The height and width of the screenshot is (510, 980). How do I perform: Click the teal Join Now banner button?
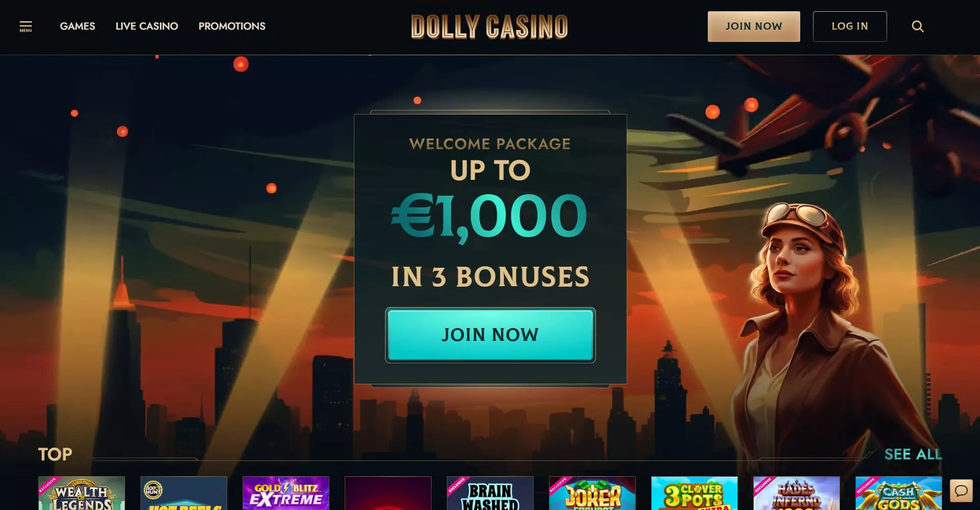490,335
